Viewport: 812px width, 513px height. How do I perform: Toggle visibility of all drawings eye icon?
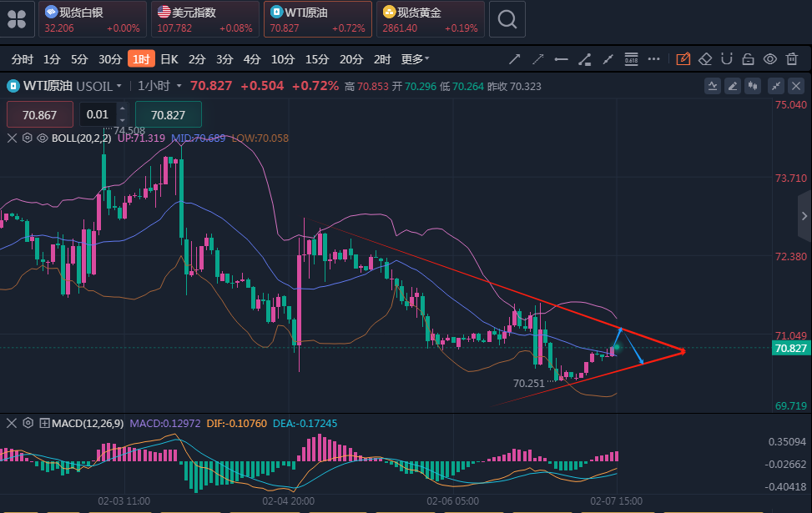tap(769, 59)
